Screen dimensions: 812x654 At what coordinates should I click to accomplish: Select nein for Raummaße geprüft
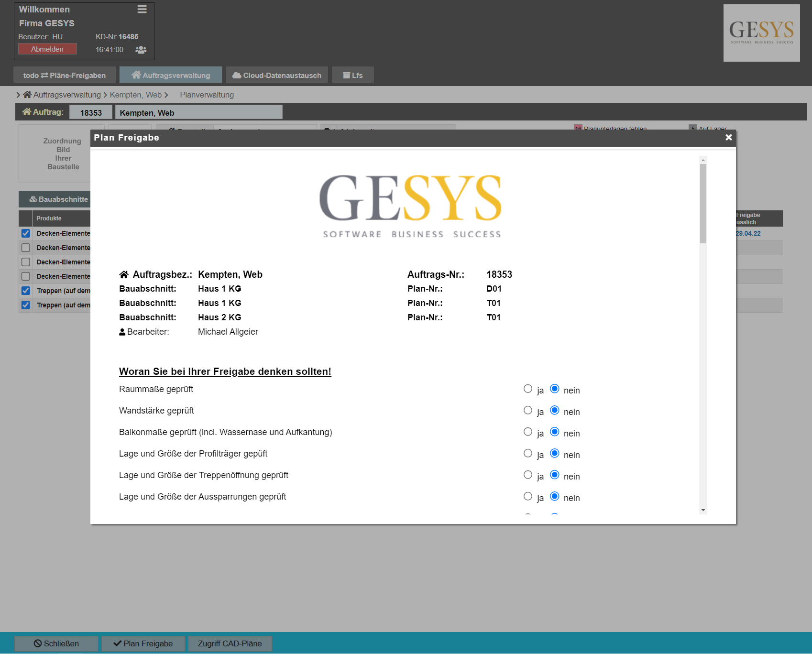pos(555,389)
